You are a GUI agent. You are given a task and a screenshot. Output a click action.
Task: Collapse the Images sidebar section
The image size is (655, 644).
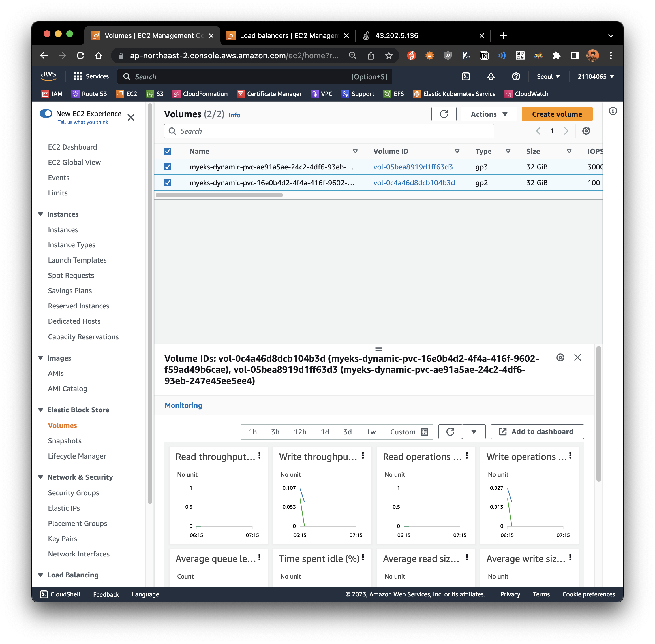40,358
